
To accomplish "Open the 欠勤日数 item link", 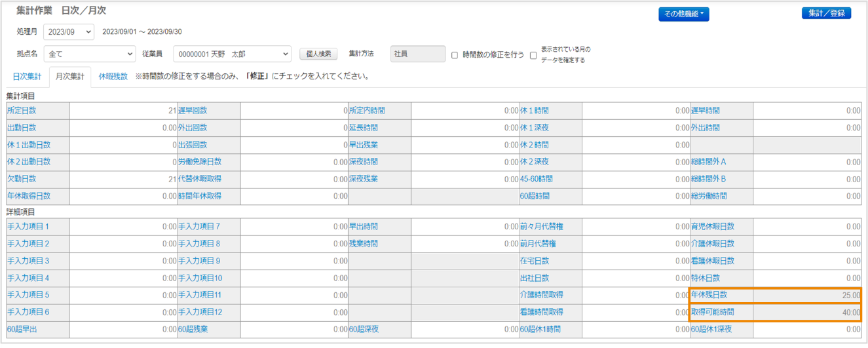I will coord(22,179).
